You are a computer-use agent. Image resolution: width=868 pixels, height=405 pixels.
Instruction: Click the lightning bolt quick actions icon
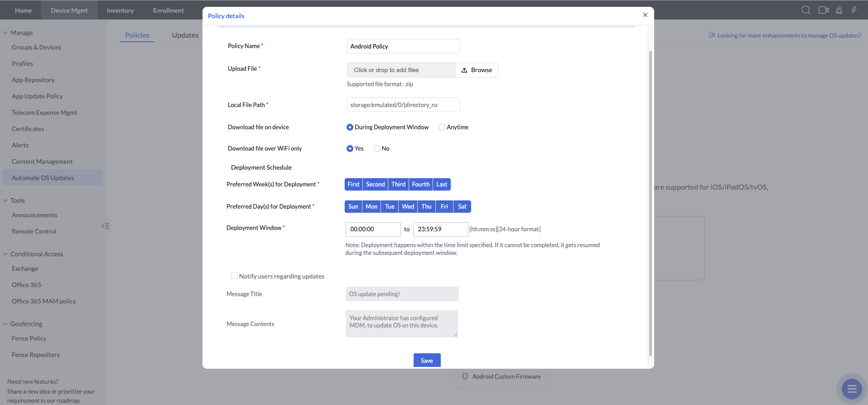854,10
